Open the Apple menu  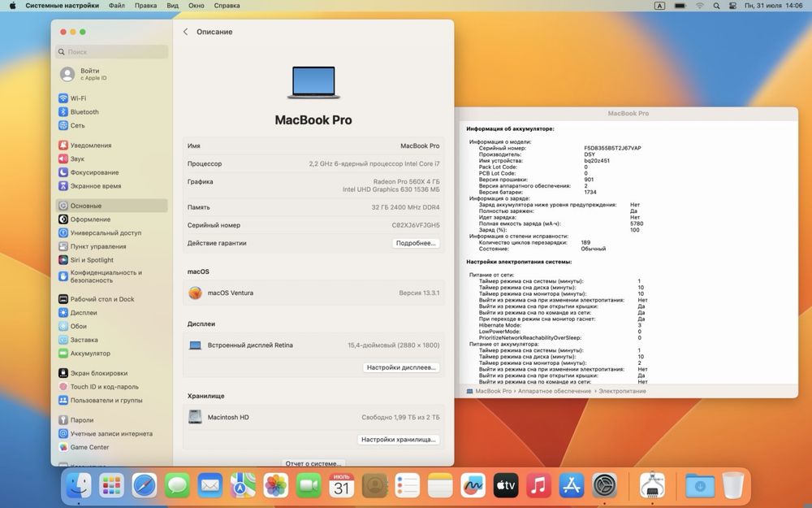pyautogui.click(x=12, y=6)
